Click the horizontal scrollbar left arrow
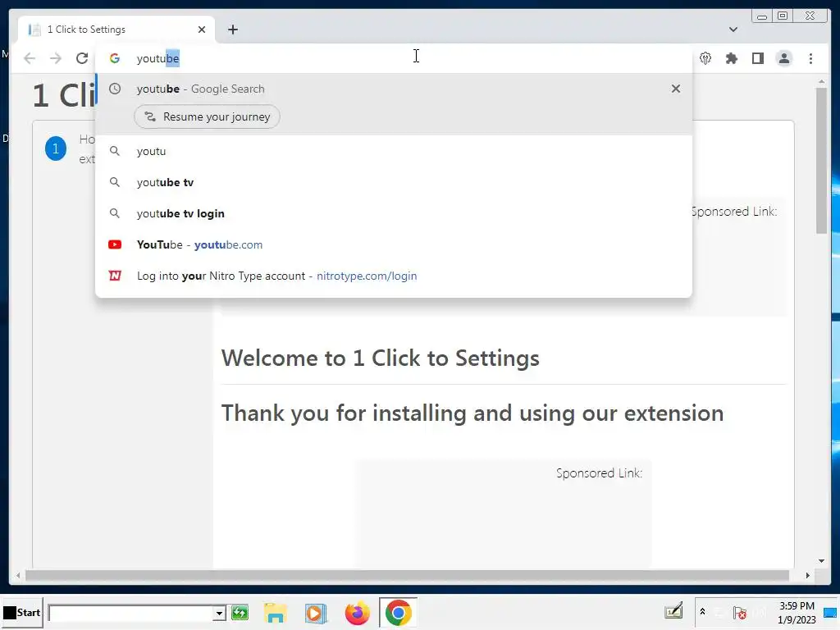840x630 pixels. [x=18, y=575]
